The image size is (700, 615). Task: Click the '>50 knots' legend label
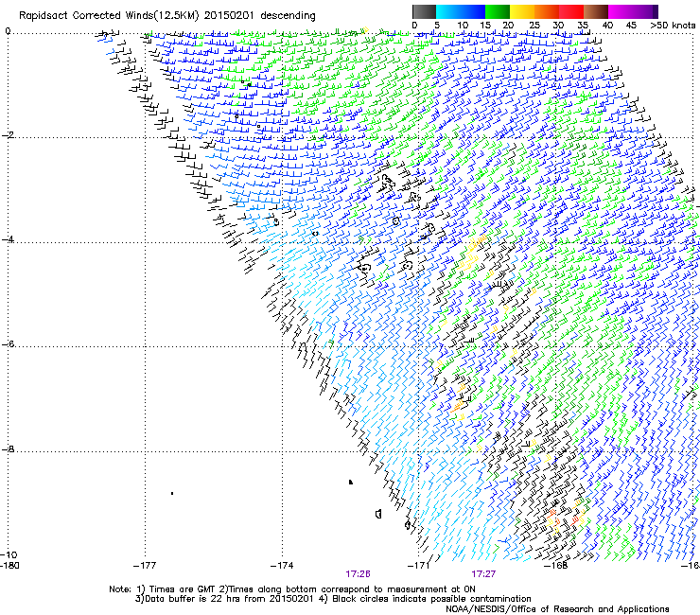point(673,26)
